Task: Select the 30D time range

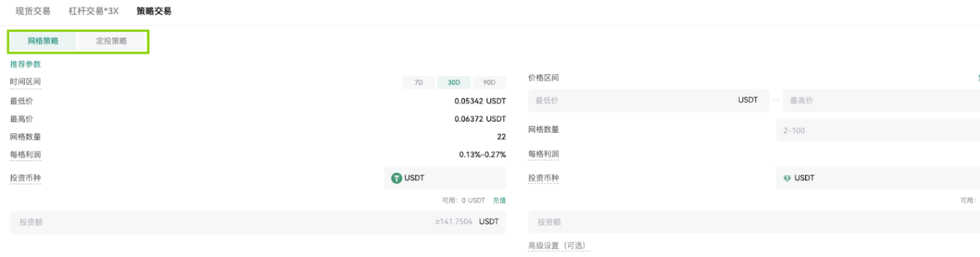Action: pyautogui.click(x=454, y=83)
